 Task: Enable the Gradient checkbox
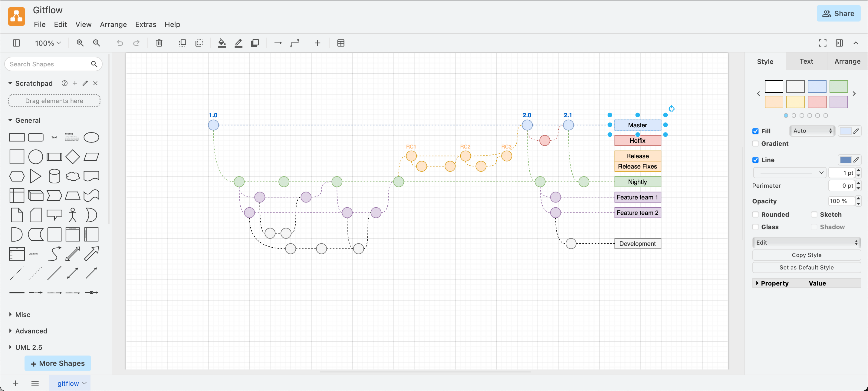[x=756, y=143]
